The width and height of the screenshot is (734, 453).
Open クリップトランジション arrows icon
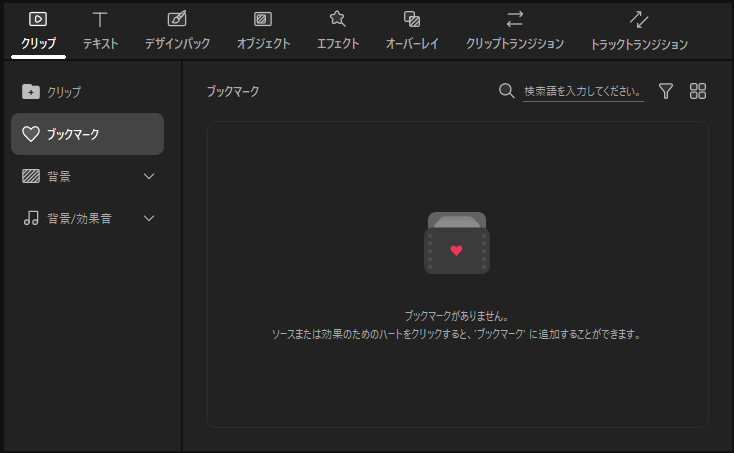tap(515, 19)
